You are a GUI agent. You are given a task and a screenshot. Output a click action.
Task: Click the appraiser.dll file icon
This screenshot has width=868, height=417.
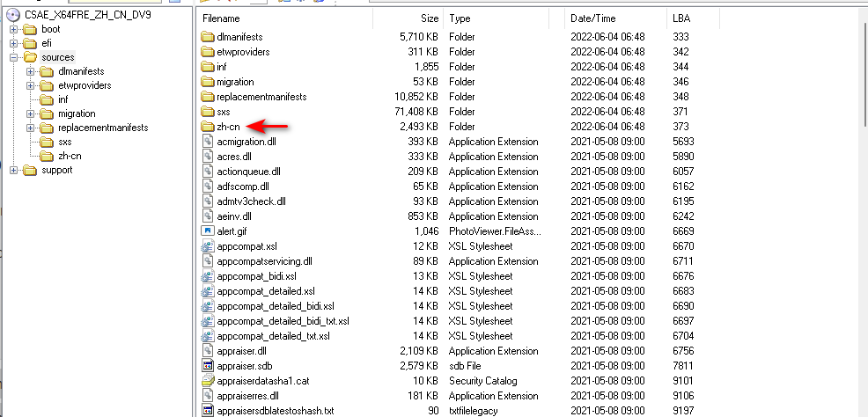point(208,351)
